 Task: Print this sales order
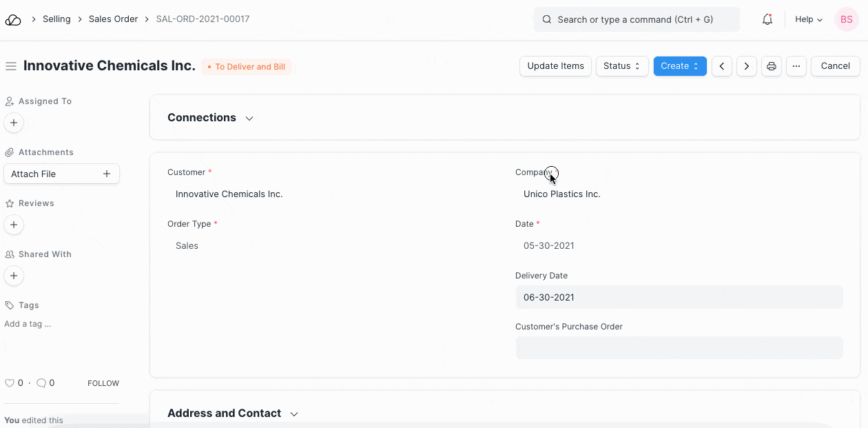[772, 66]
